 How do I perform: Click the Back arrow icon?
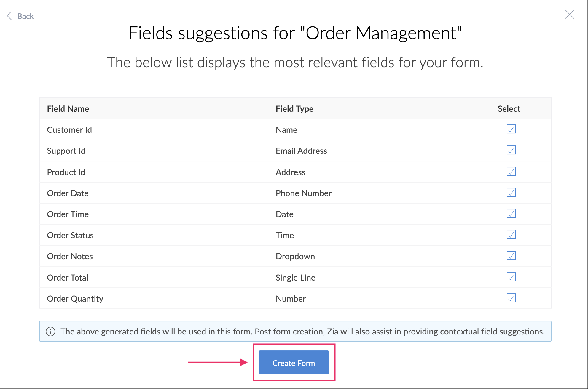pos(9,16)
